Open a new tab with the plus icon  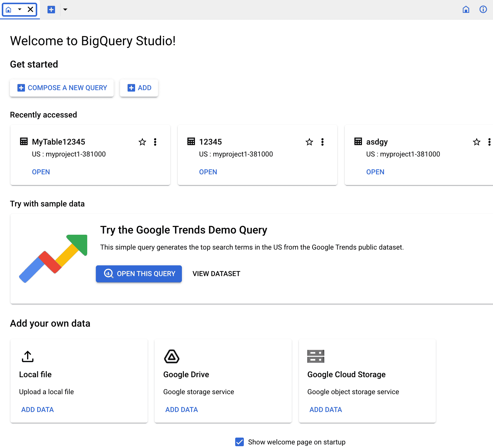[51, 10]
